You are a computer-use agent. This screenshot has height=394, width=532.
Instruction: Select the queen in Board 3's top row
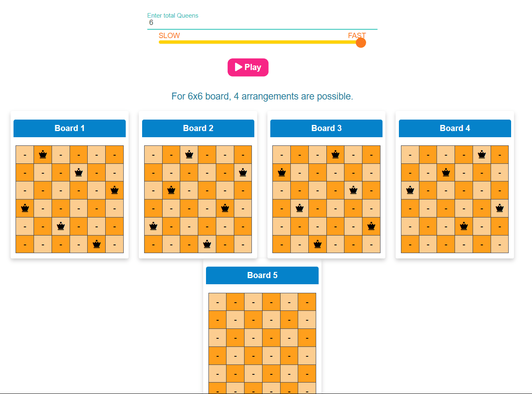click(335, 154)
